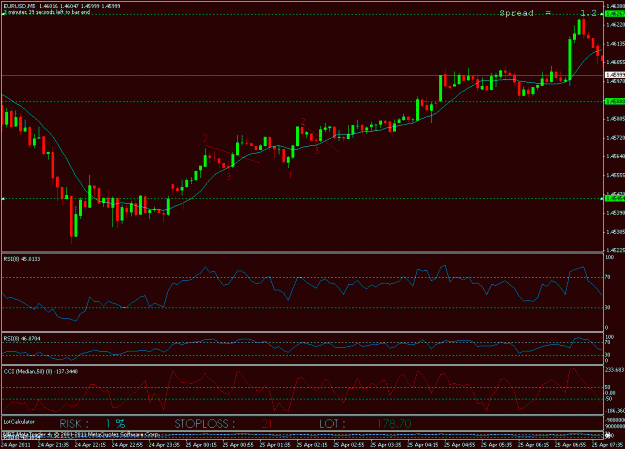This screenshot has height=449, width=625.
Task: Click the '25 Apr 06:15' time axis label
Action: pos(534,445)
